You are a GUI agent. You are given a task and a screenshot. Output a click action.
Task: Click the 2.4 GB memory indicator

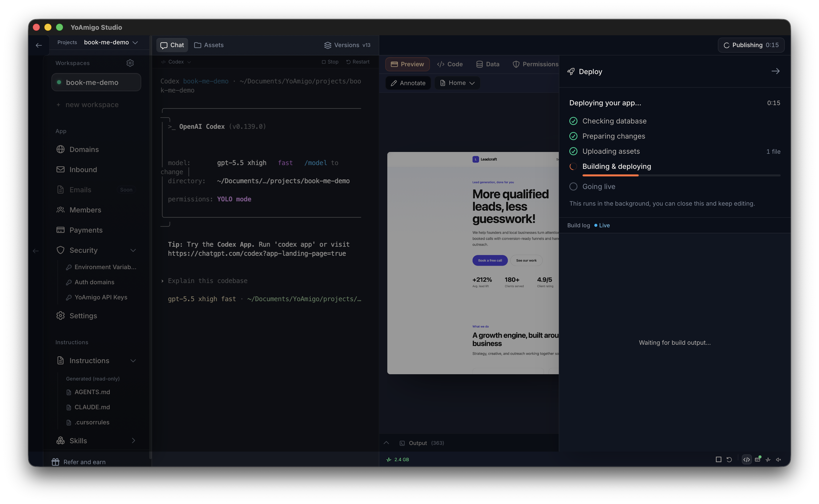click(x=397, y=459)
